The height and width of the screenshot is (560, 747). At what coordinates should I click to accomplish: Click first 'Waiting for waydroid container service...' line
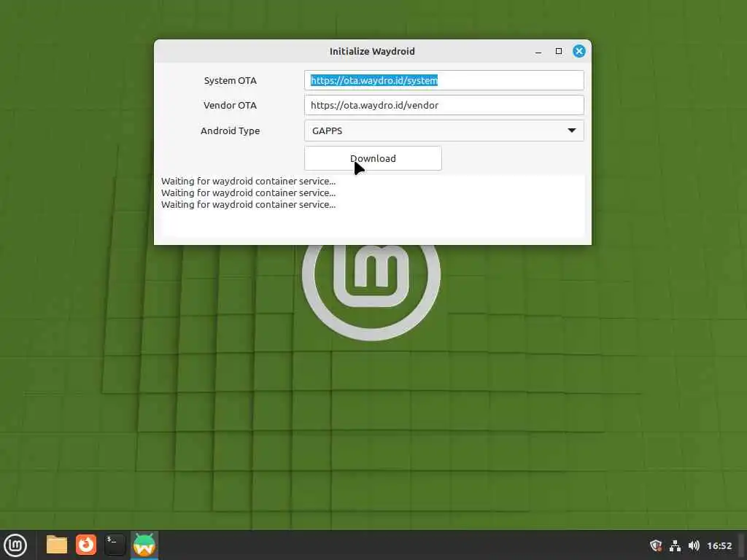tap(248, 181)
